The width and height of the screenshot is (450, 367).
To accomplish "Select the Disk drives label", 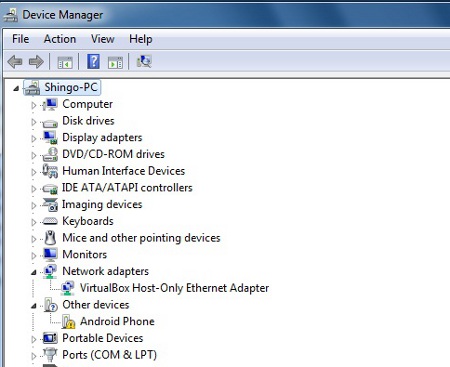I will coord(88,121).
